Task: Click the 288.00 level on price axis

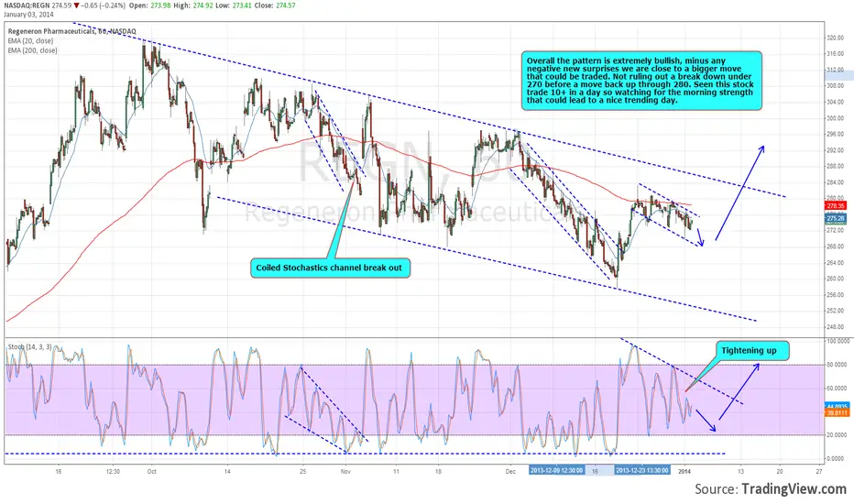Action: tap(835, 166)
